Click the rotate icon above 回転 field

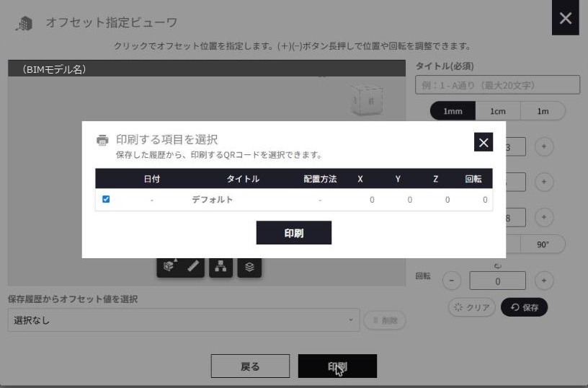(498, 265)
